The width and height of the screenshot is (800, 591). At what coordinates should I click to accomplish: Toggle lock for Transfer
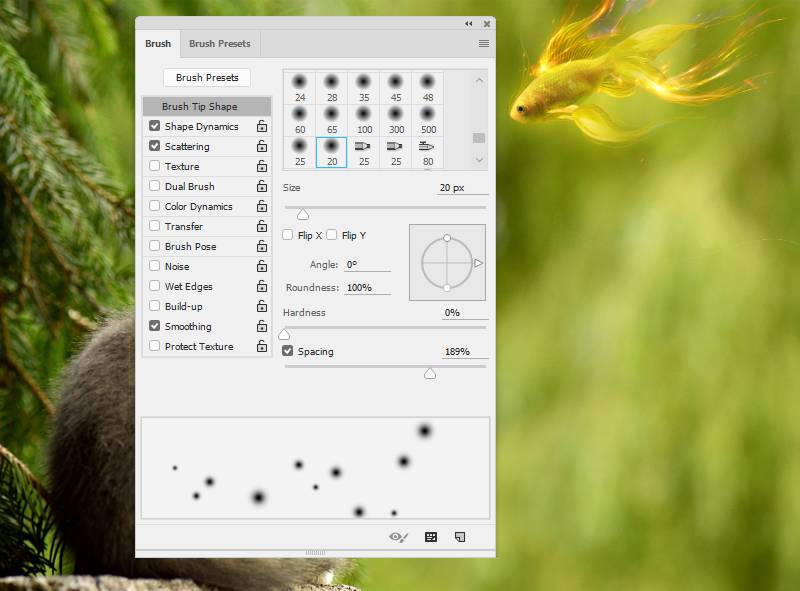click(x=262, y=226)
